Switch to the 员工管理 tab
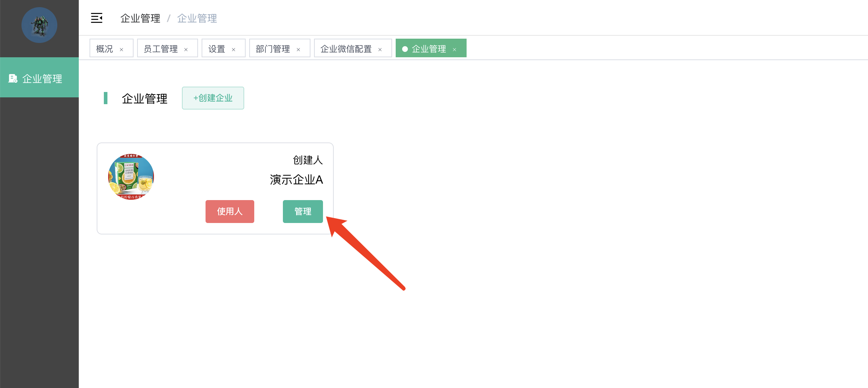 click(x=161, y=49)
